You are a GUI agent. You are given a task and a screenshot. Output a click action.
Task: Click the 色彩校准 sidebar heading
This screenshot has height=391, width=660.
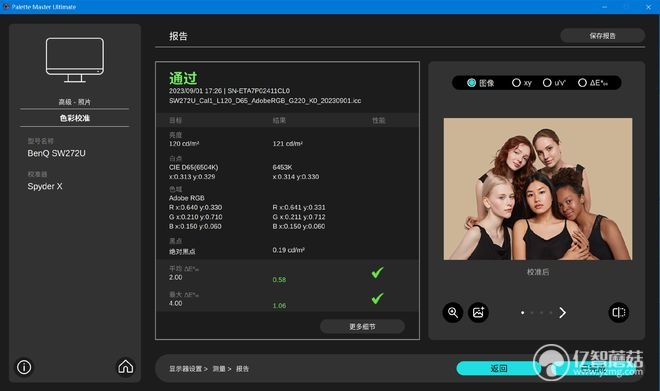point(75,118)
